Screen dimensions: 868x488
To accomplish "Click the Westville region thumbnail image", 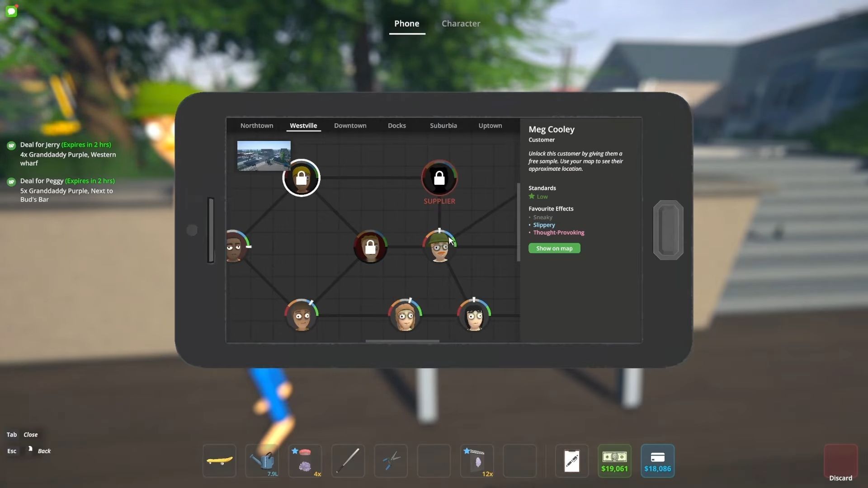I will point(264,156).
